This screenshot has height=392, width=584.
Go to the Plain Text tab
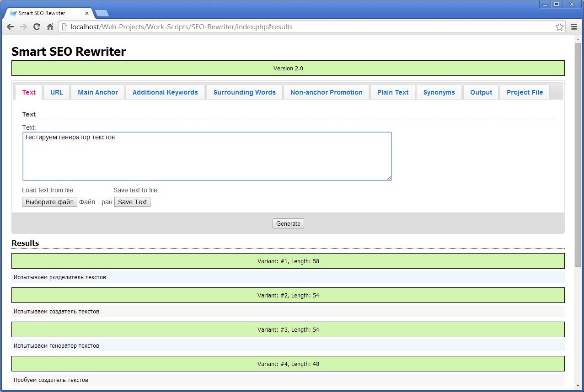pos(393,92)
